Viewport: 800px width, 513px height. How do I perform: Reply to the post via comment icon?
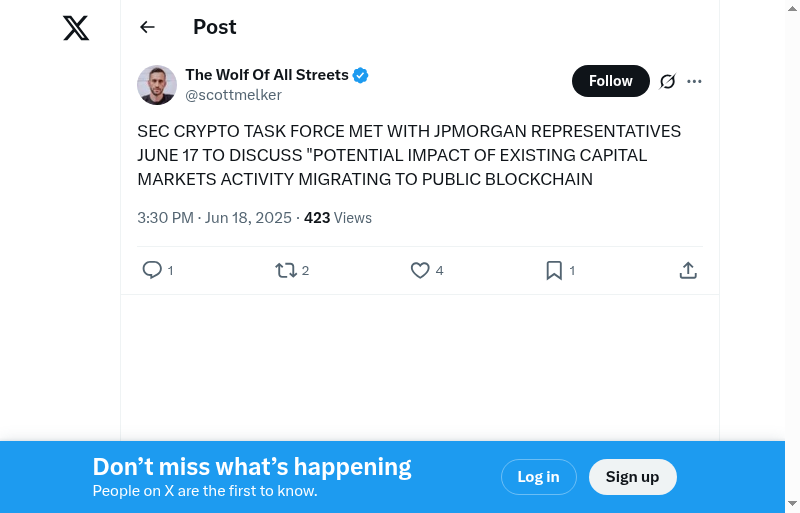coord(153,270)
